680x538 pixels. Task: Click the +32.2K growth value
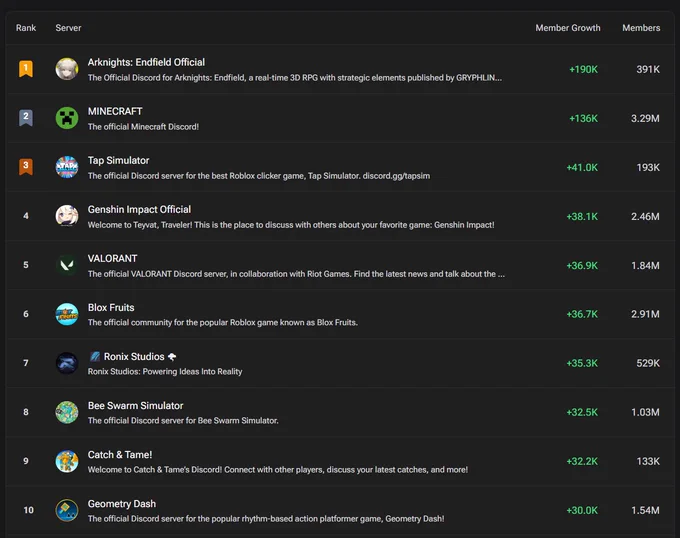tap(582, 461)
